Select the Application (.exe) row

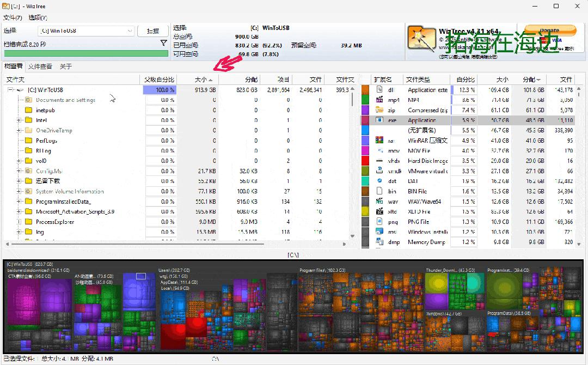(468, 120)
